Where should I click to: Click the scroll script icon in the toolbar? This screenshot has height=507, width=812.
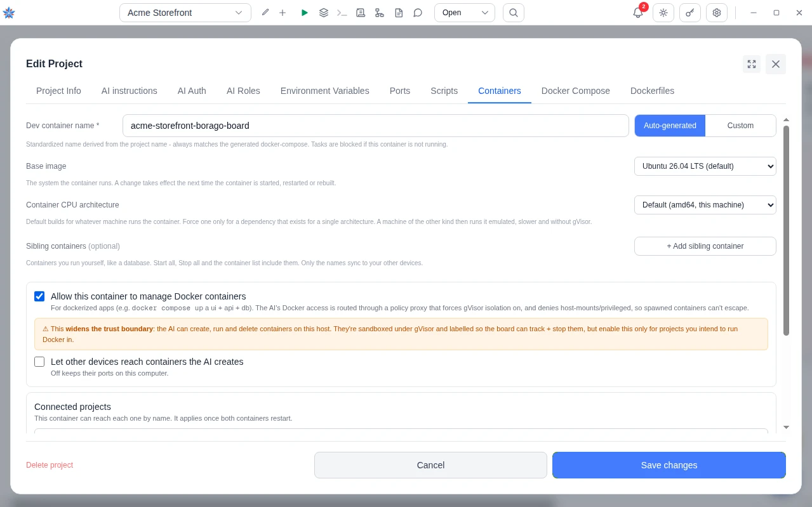click(x=361, y=13)
